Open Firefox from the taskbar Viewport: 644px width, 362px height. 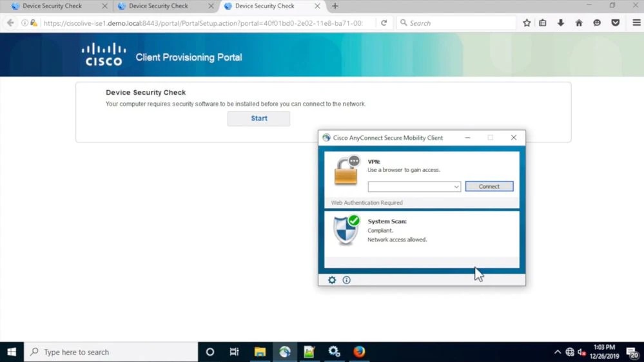coord(359,352)
